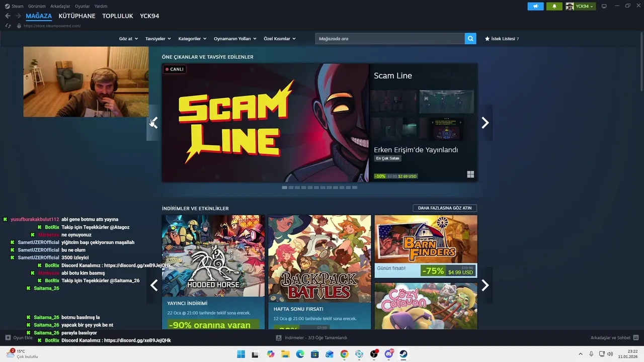
Task: Open the Arkadaşlar menu
Action: point(60,6)
